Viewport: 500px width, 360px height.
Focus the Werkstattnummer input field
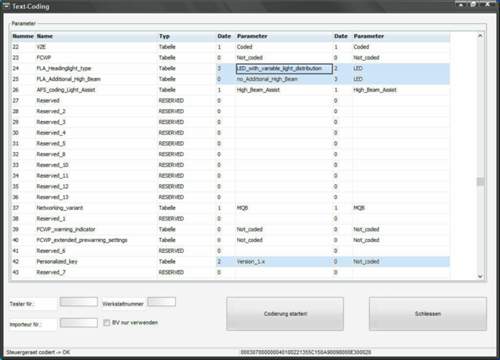pos(161,302)
